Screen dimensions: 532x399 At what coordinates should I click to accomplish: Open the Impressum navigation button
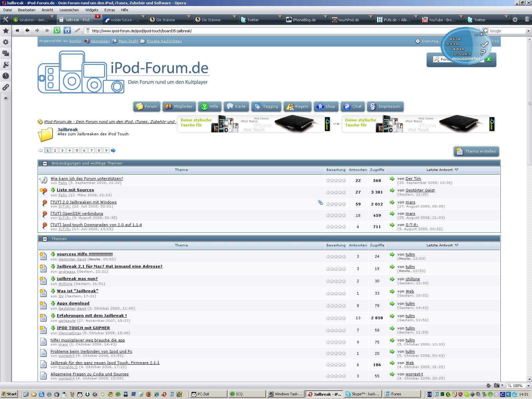tap(385, 106)
